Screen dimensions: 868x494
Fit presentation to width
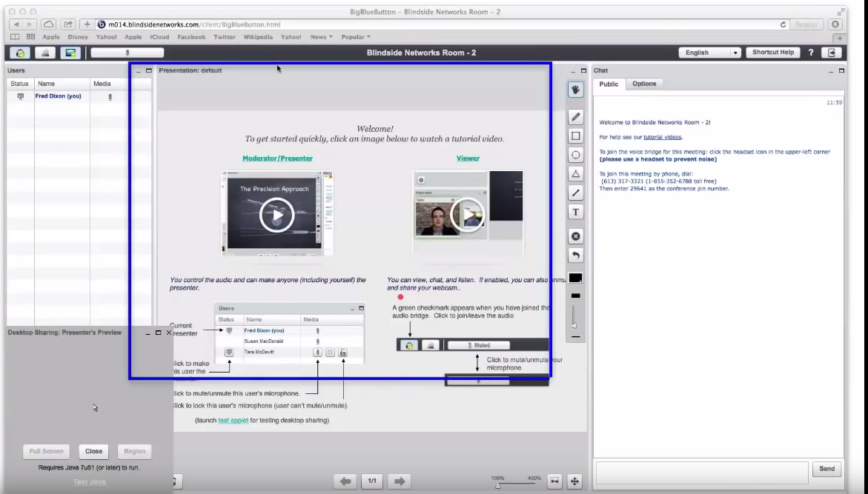(x=554, y=481)
